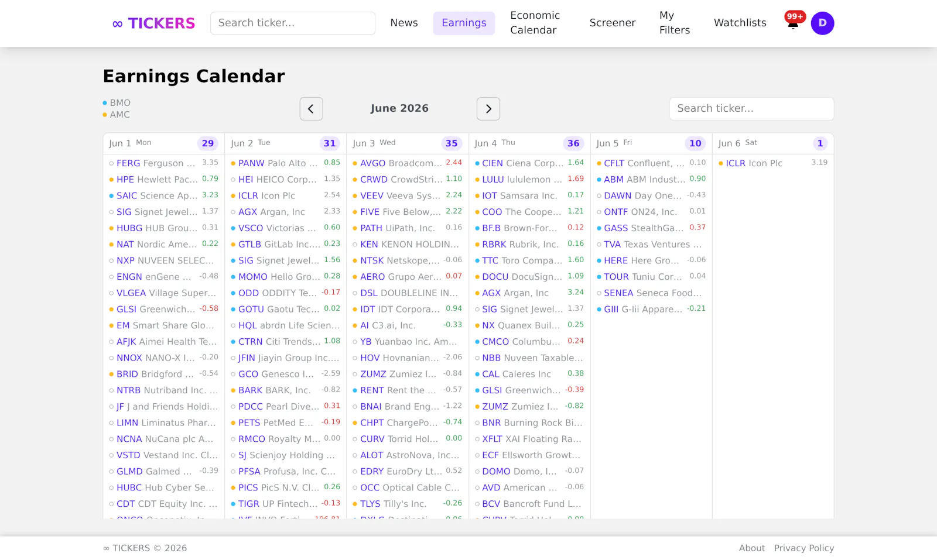Open the Earnings tab
The height and width of the screenshot is (560, 937).
click(464, 23)
